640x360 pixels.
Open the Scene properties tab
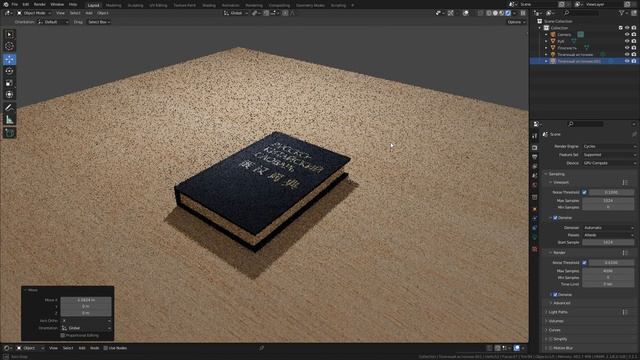[x=535, y=176]
